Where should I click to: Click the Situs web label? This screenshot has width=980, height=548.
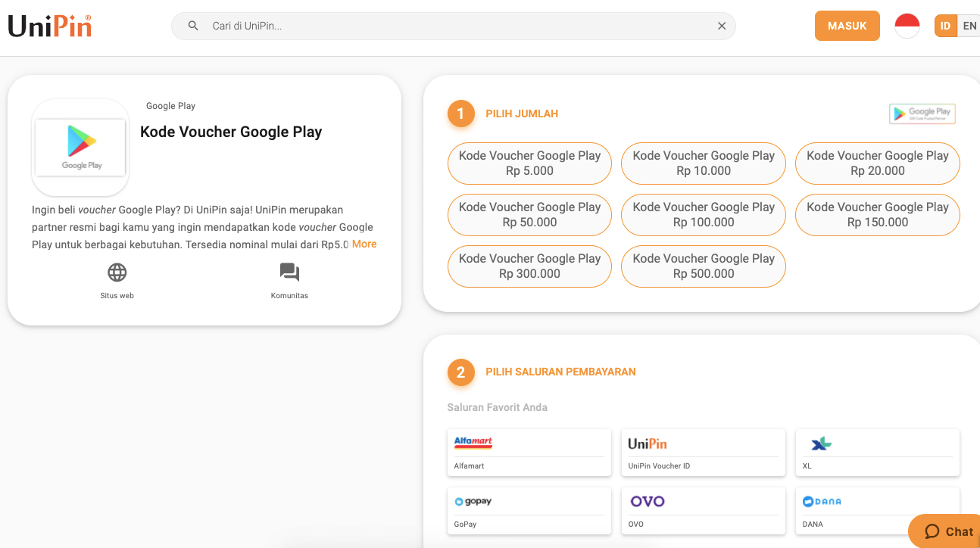(x=117, y=295)
